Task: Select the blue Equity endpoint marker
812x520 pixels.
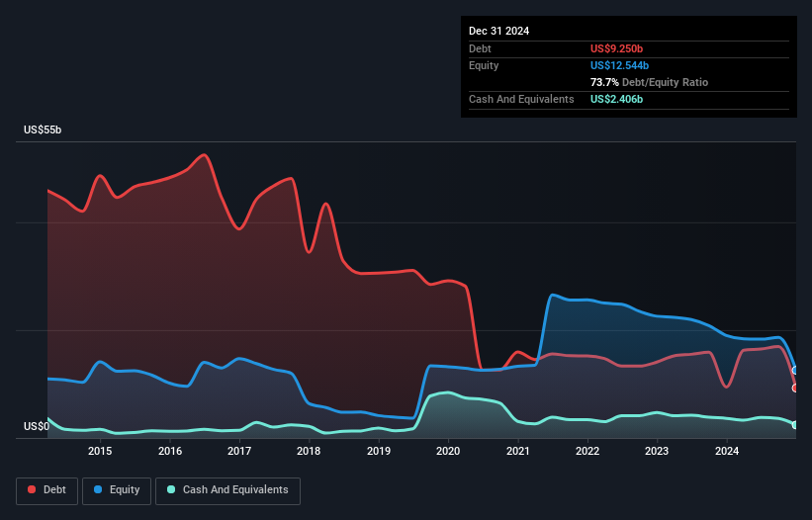Action: 796,371
